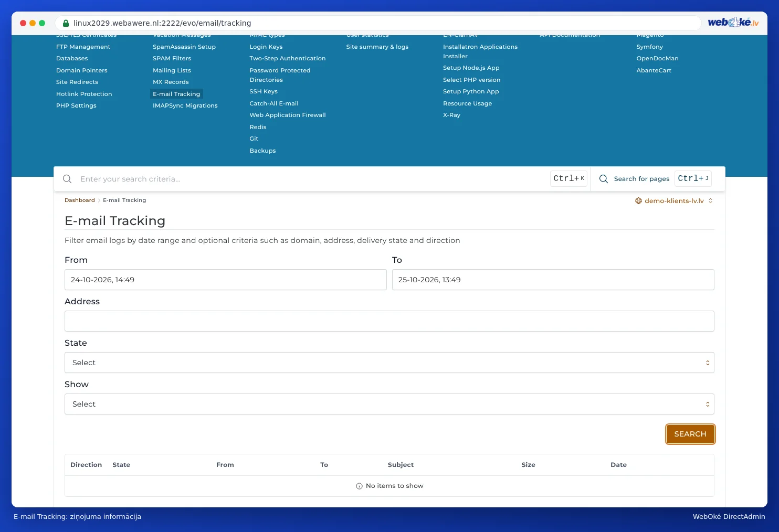The height and width of the screenshot is (532, 779).
Task: Click the Direction column header
Action: 86,465
